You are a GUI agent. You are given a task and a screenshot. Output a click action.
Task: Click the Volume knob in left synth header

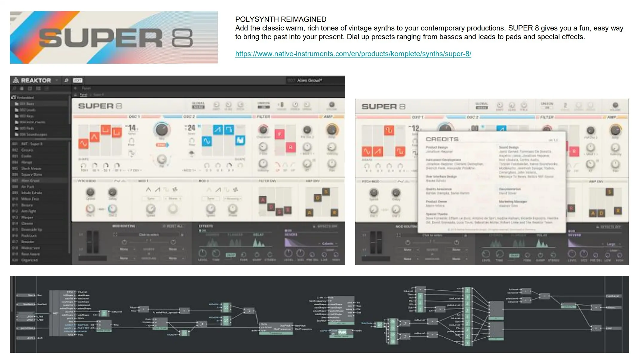(332, 105)
